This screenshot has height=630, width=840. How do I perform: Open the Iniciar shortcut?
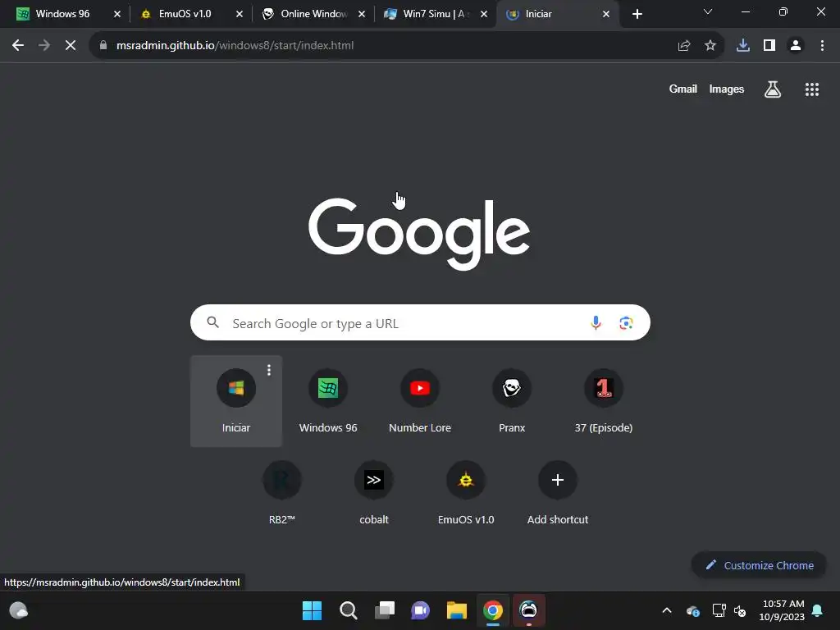click(x=236, y=400)
